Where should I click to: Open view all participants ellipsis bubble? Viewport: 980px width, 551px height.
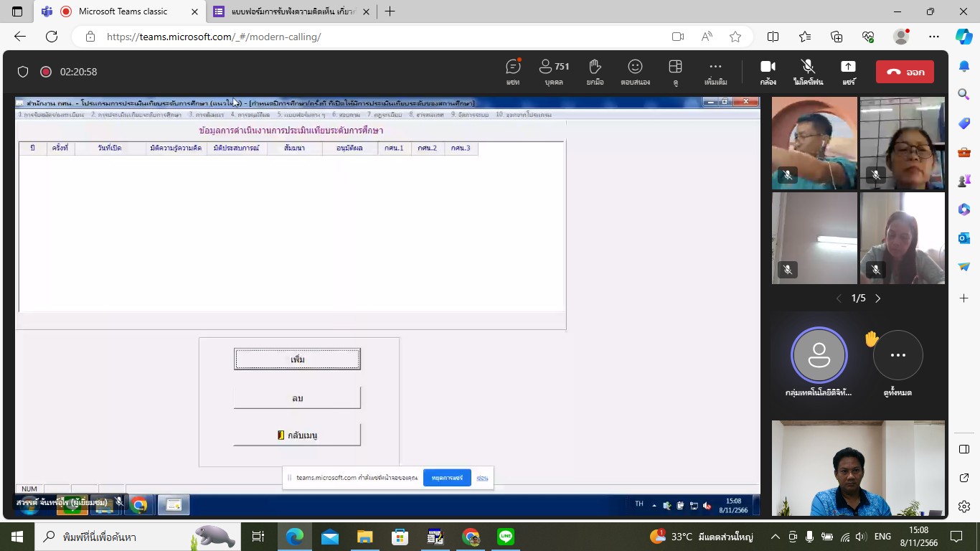pos(897,355)
